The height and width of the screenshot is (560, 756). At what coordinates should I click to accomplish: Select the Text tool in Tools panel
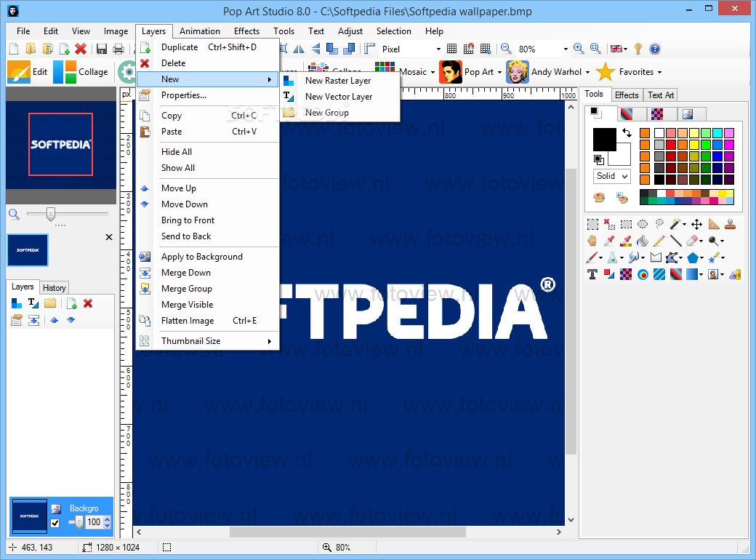592,274
